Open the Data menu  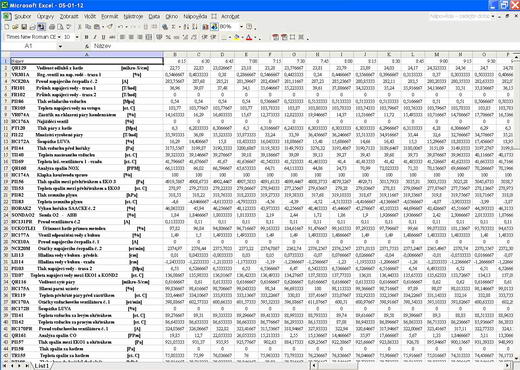pyautogui.click(x=154, y=16)
